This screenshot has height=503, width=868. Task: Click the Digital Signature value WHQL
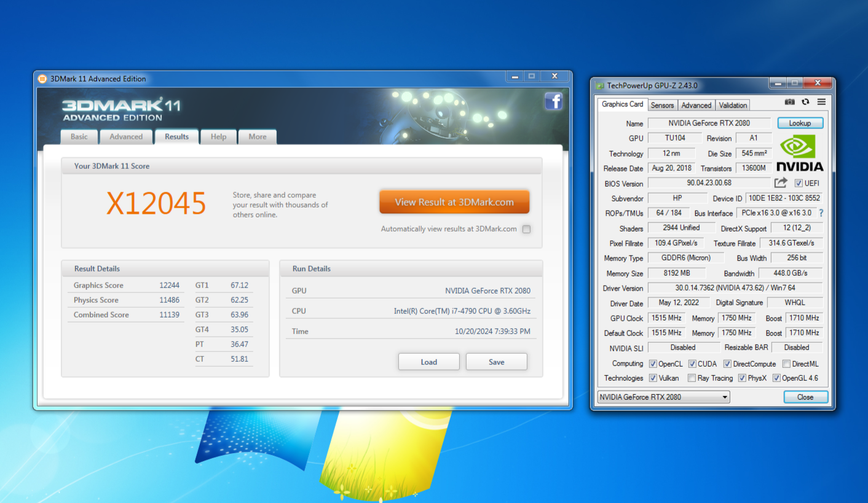795,303
